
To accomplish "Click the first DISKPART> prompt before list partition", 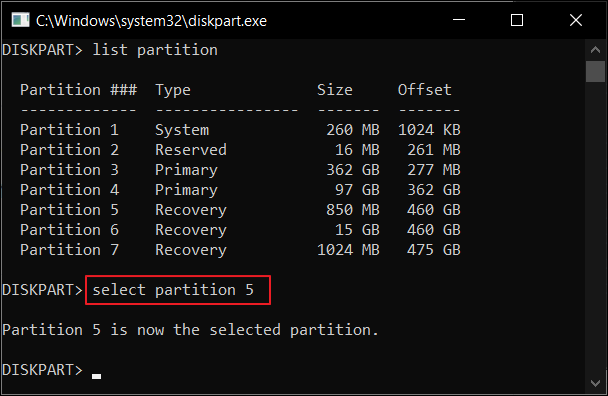I will pyautogui.click(x=42, y=50).
